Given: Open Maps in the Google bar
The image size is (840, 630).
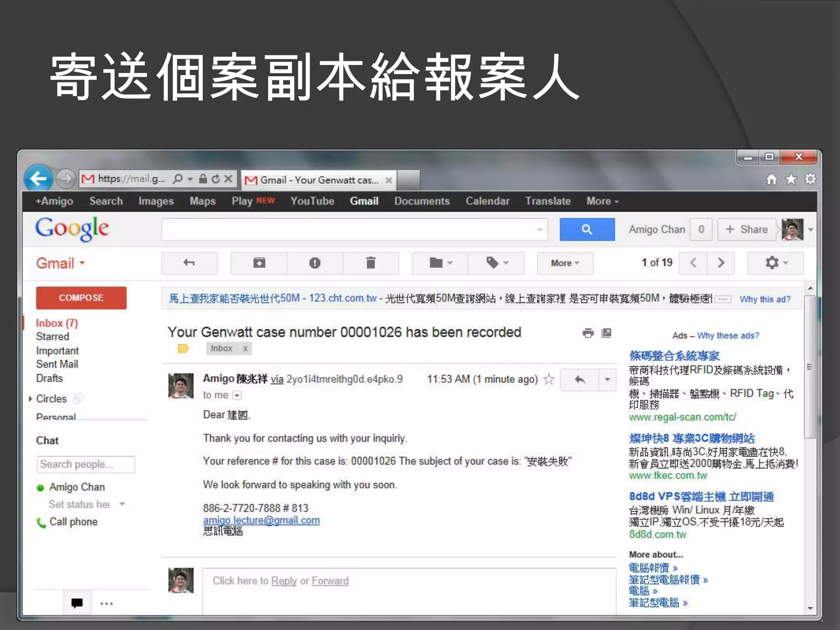Looking at the screenshot, I should [203, 201].
